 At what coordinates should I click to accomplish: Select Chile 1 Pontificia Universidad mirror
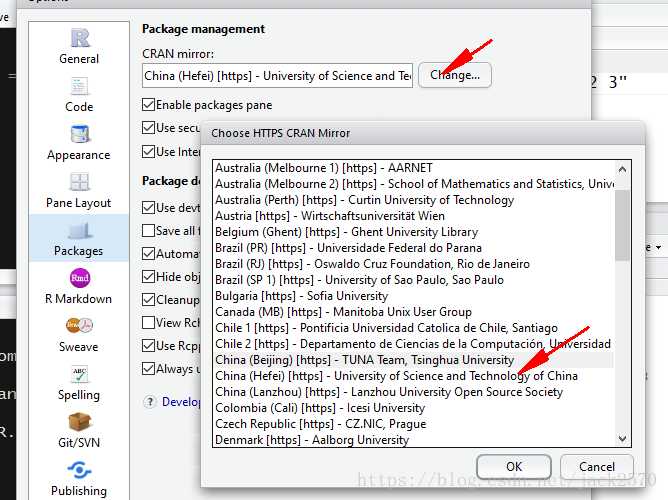[414, 328]
